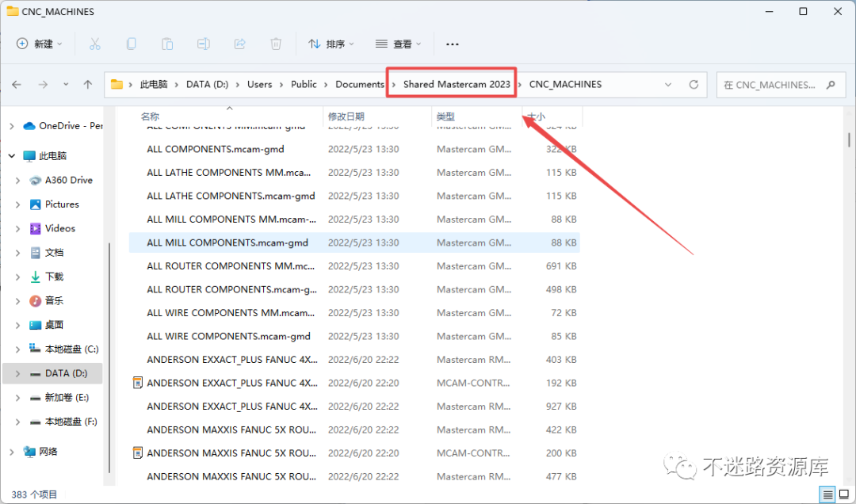The width and height of the screenshot is (856, 504).
Task: Click the Paste clipboard icon
Action: [x=167, y=44]
